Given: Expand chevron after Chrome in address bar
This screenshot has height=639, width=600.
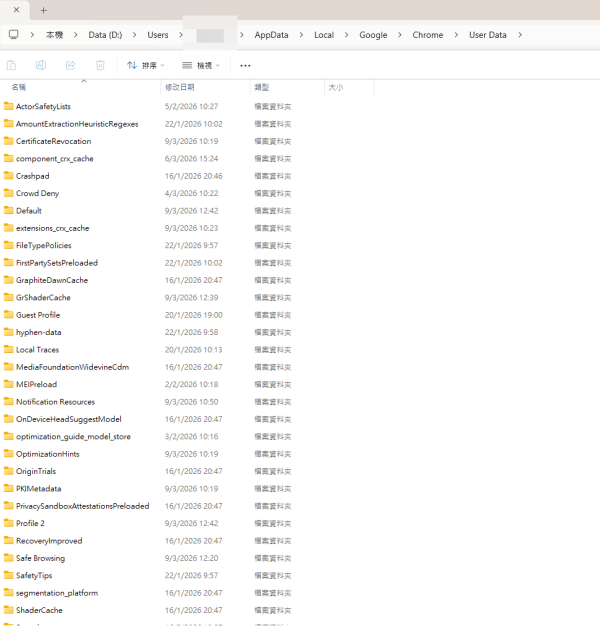Looking at the screenshot, I should 456,35.
